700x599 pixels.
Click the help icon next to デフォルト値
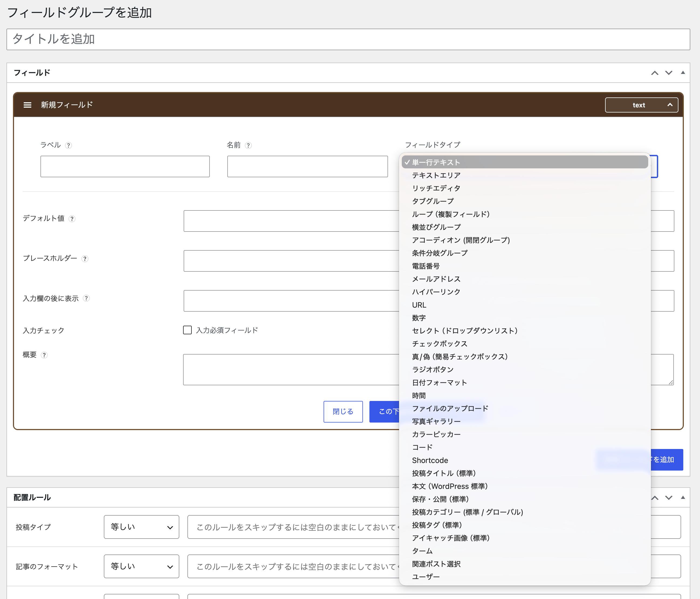pos(72,219)
